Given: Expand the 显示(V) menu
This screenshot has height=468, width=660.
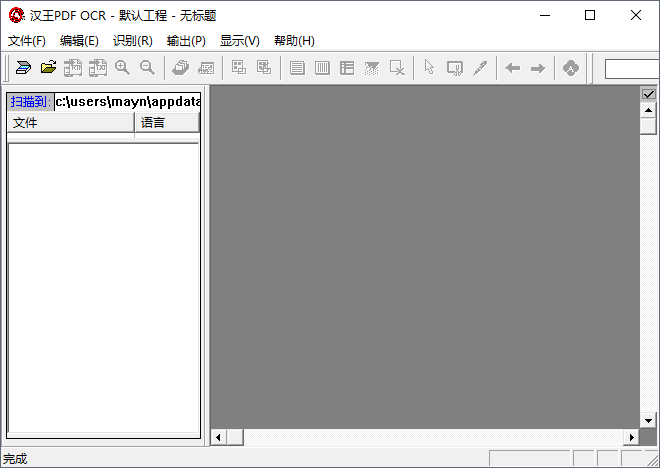Looking at the screenshot, I should pyautogui.click(x=239, y=41).
